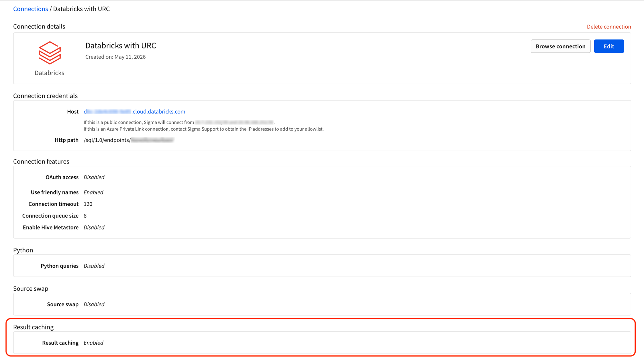
Task: Click the Result caching Enabled value
Action: (94, 343)
